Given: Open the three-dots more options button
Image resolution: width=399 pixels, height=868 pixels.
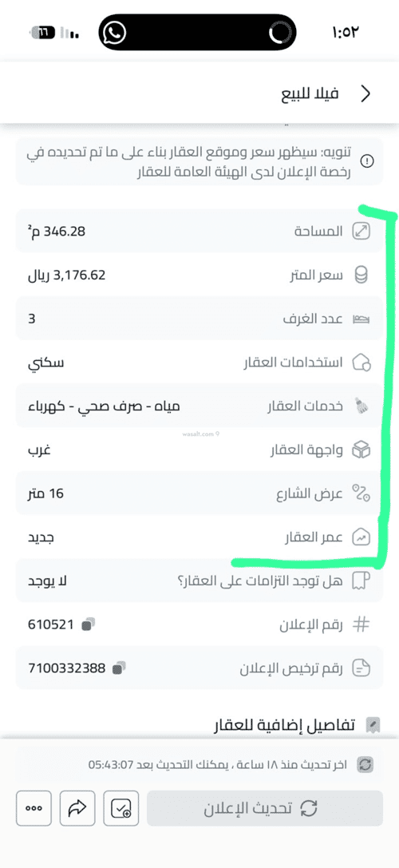Looking at the screenshot, I should pyautogui.click(x=34, y=808).
